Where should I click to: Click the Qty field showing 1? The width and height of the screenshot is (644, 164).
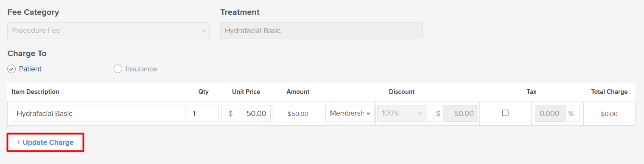[x=203, y=113]
